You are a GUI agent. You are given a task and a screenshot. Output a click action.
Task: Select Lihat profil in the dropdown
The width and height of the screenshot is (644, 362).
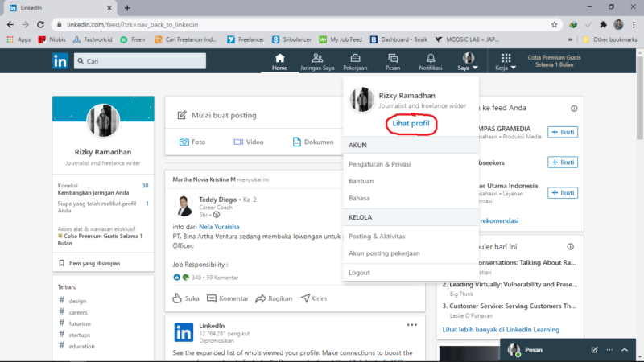point(411,123)
